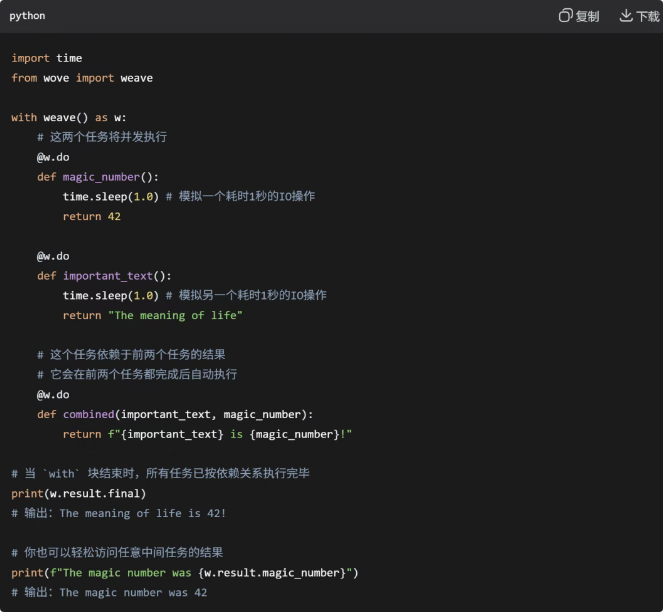Click the 'return 42' statement
This screenshot has height=612, width=663.
point(91,216)
